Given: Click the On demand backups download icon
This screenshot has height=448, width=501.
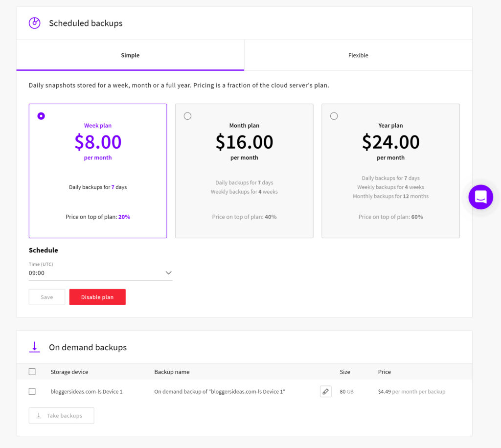Looking at the screenshot, I should (34, 347).
